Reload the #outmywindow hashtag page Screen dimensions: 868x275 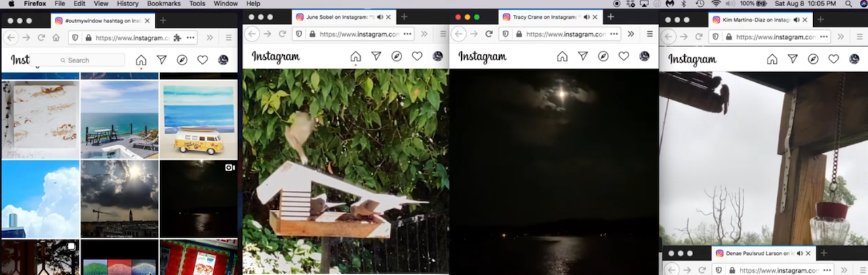[x=41, y=38]
